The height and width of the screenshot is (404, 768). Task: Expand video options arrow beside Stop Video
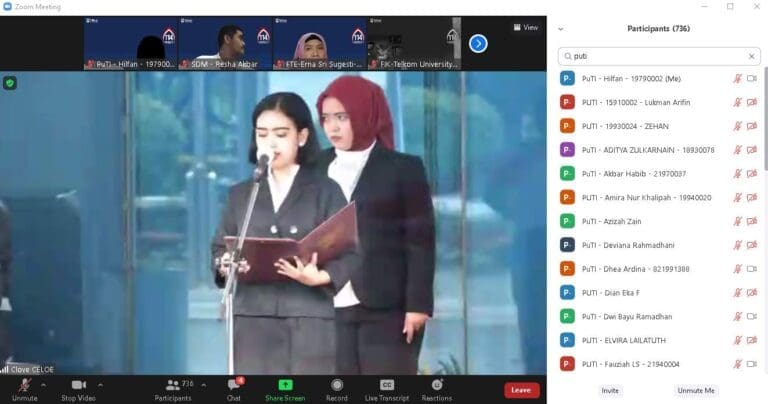click(x=100, y=384)
